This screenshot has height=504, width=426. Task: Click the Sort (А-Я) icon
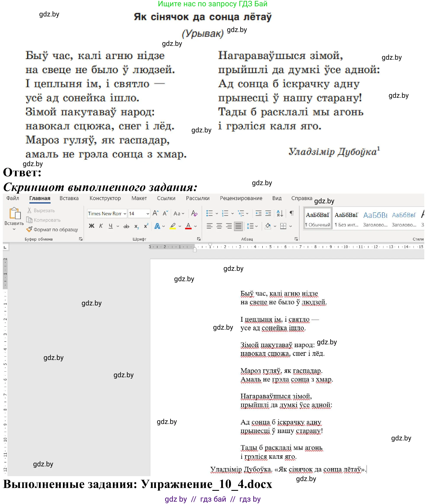coord(280,213)
